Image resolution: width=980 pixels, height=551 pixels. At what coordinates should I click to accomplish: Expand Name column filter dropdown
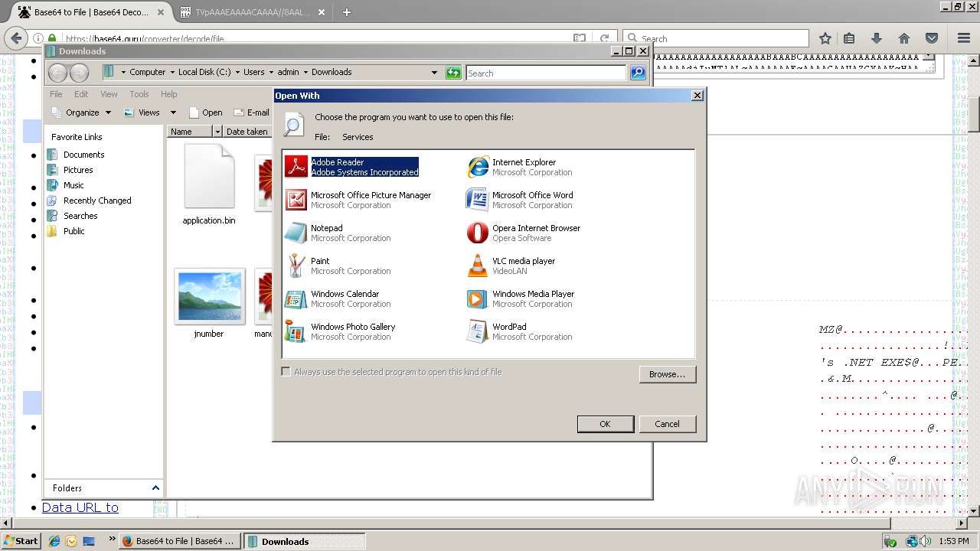217,132
